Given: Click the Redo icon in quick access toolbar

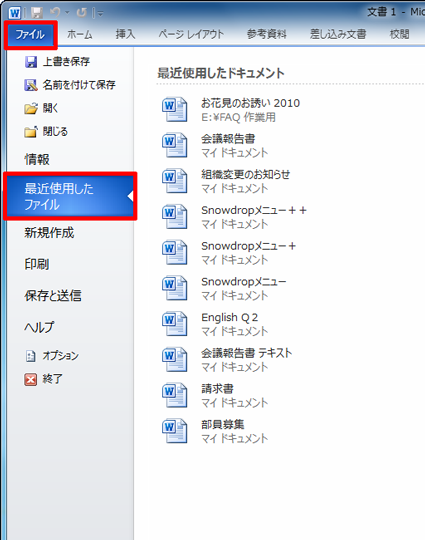Looking at the screenshot, I should tap(81, 13).
